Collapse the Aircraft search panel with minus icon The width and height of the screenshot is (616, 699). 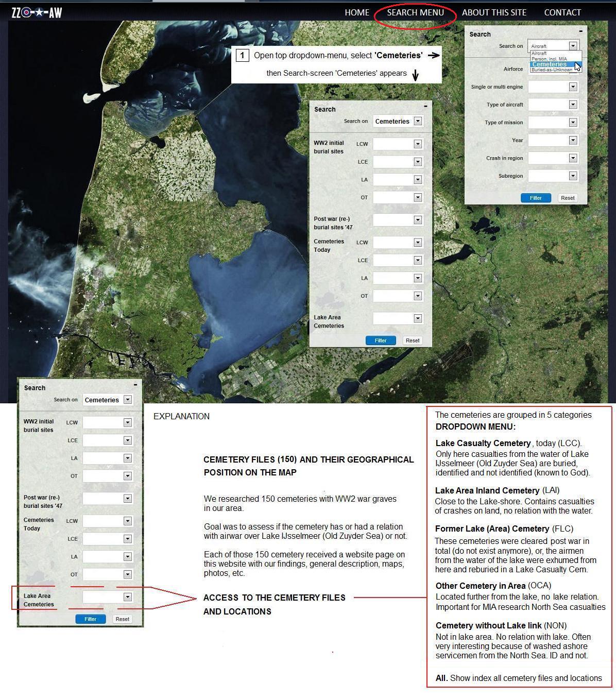pos(580,31)
